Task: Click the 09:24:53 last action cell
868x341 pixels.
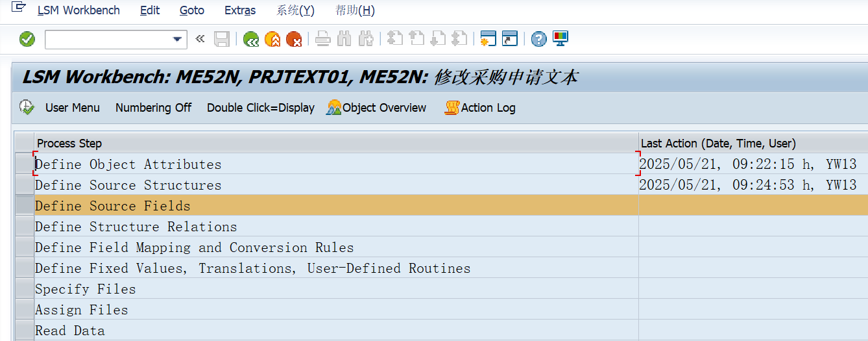Action: click(753, 185)
